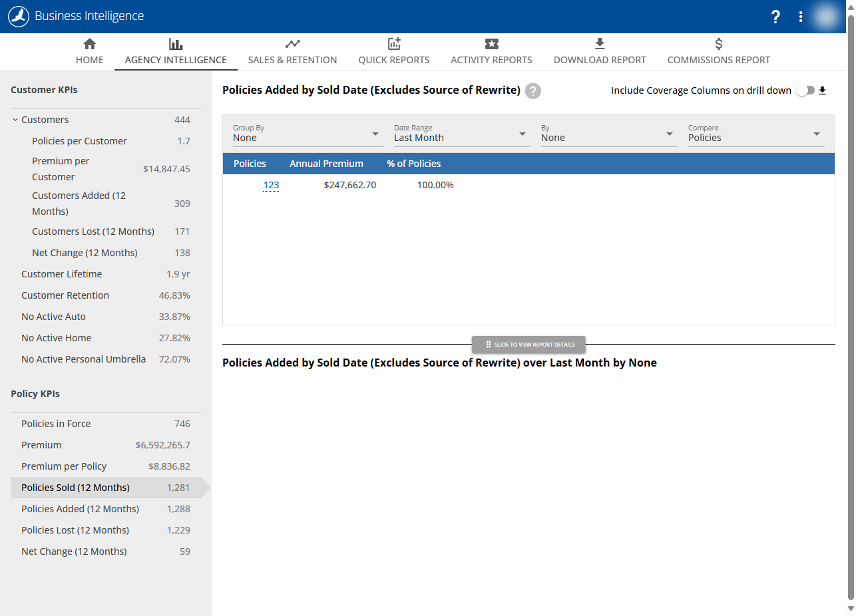Click the Download Report arrow icon

[x=600, y=44]
